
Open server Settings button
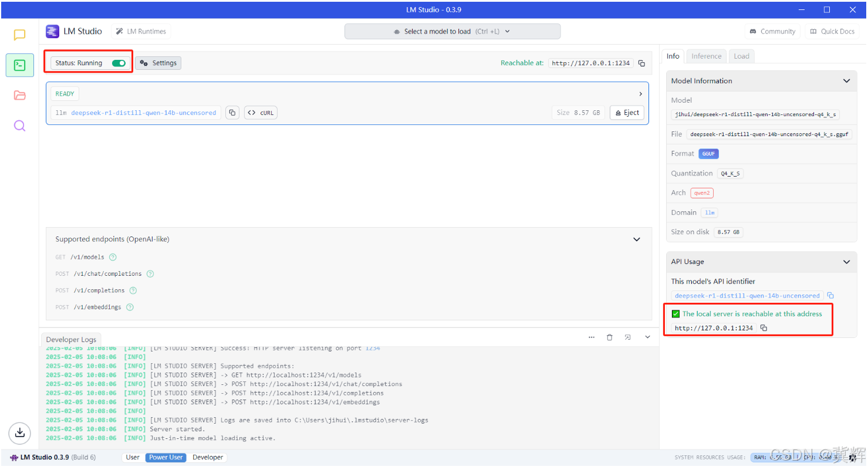coord(158,63)
